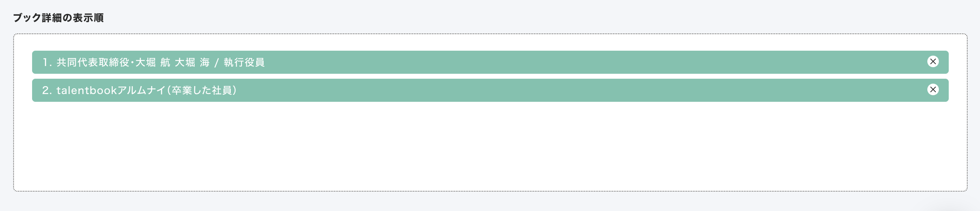Delete the talentbookアルムナイ entry via X icon
This screenshot has height=211, width=980.
(x=933, y=90)
